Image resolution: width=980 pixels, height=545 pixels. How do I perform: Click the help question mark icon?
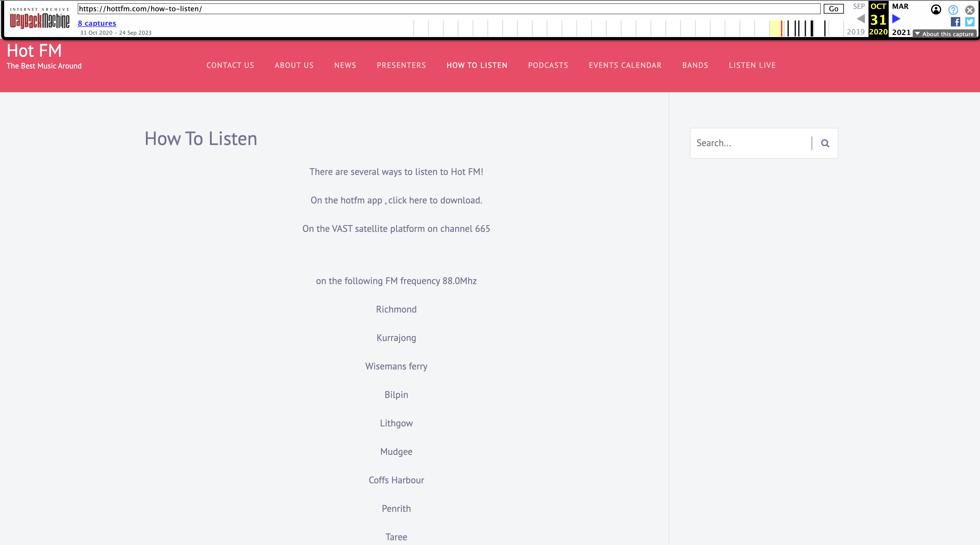[953, 9]
